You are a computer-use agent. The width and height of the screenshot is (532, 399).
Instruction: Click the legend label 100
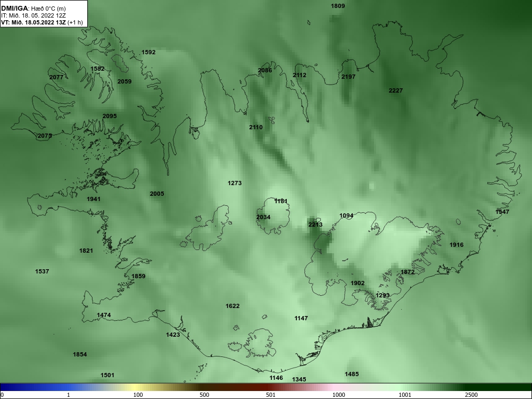point(138,395)
